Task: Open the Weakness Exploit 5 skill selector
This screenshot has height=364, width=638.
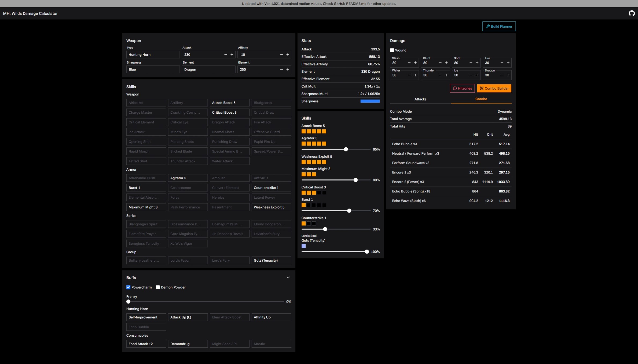Action: [271, 207]
